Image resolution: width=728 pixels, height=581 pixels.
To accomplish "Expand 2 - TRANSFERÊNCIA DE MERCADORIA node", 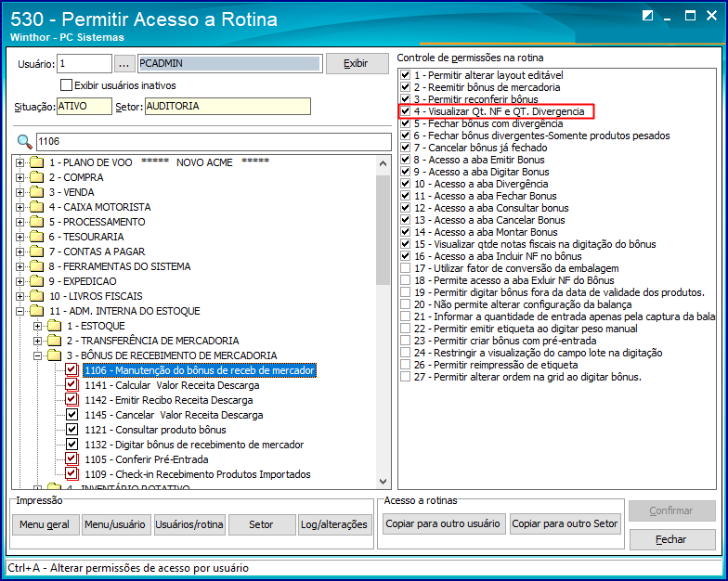I will coord(37,341).
